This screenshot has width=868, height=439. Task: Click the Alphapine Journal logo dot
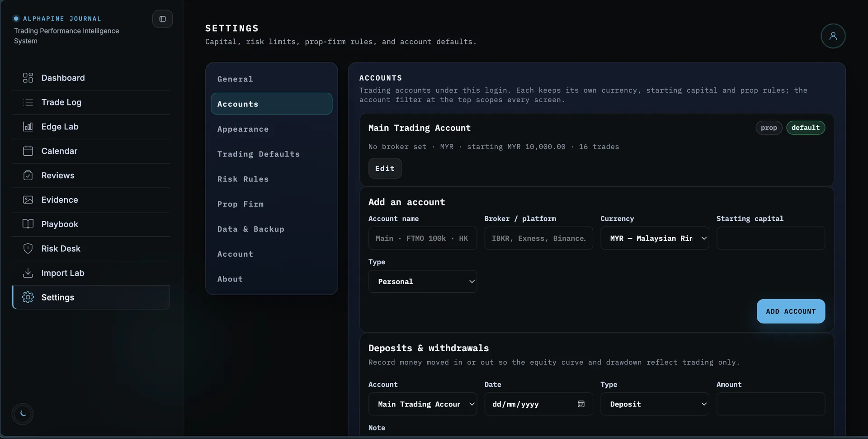[16, 19]
